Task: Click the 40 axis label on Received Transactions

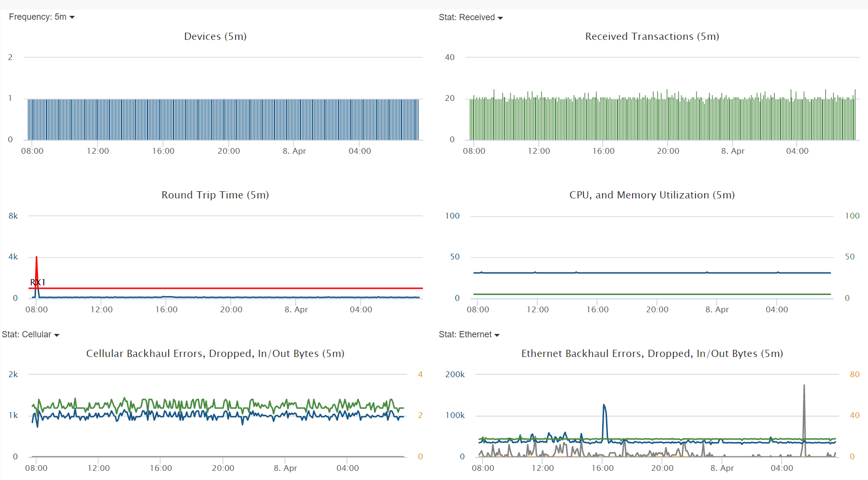Action: coord(449,57)
